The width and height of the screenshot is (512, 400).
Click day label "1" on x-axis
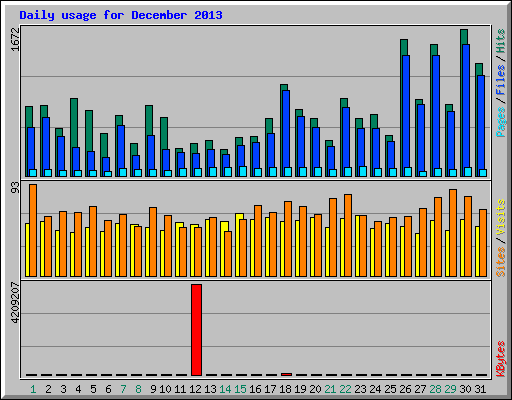click(33, 389)
